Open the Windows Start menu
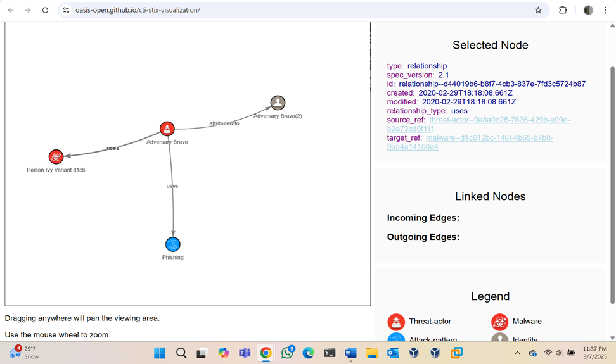Viewport: 616px width, 364px height. pos(160,353)
